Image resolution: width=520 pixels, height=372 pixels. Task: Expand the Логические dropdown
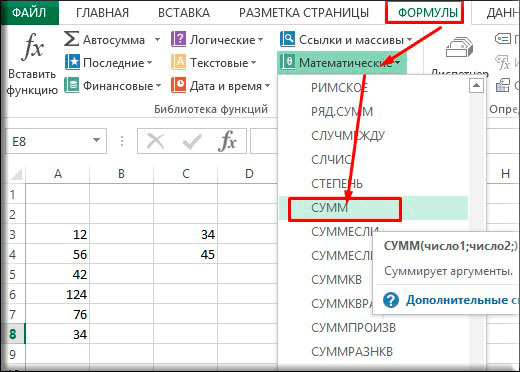coord(260,40)
